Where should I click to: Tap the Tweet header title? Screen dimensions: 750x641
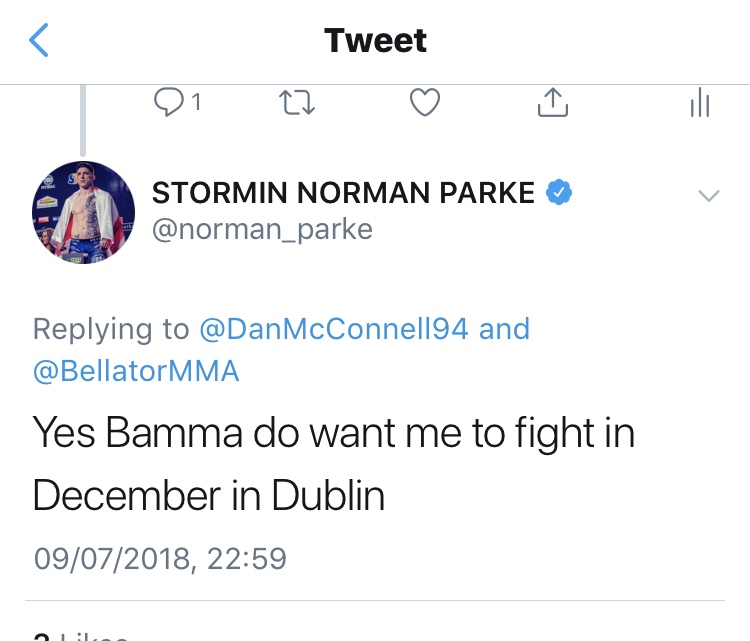click(x=375, y=41)
